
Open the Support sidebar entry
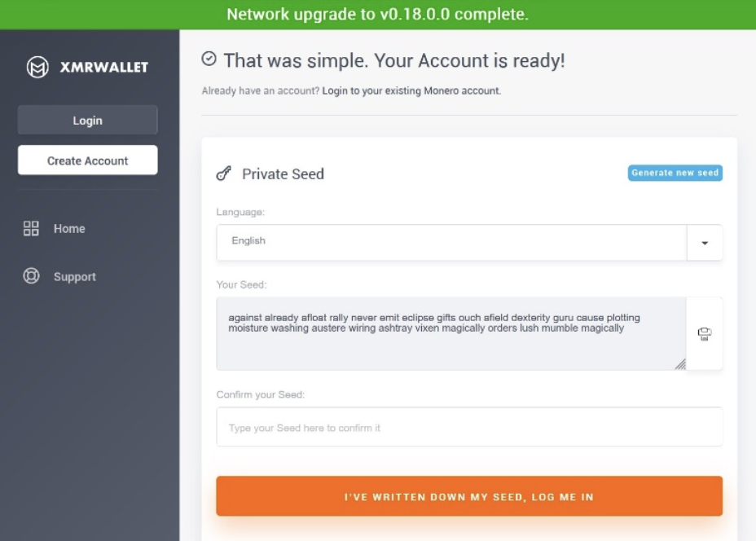coord(74,276)
